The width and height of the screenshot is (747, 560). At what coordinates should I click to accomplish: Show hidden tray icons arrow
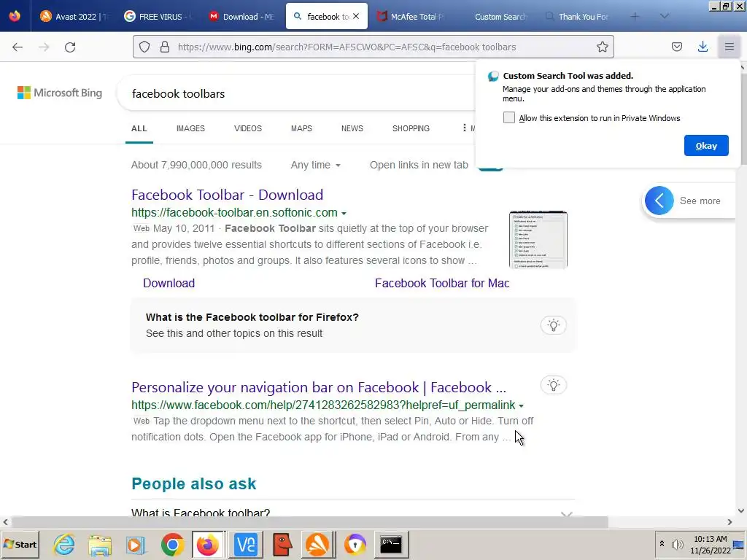[662, 543]
